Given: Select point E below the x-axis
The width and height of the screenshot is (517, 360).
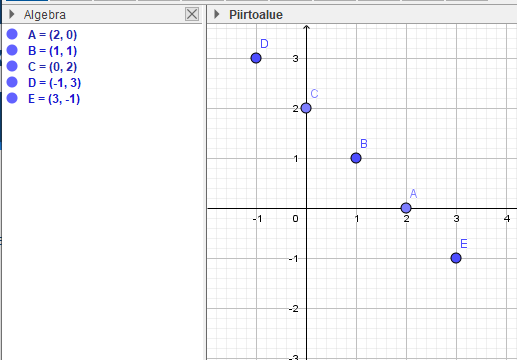Looking at the screenshot, I should (456, 258).
